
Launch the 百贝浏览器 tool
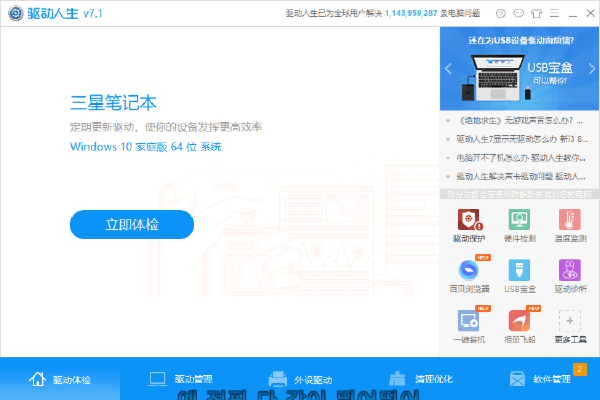point(469,276)
